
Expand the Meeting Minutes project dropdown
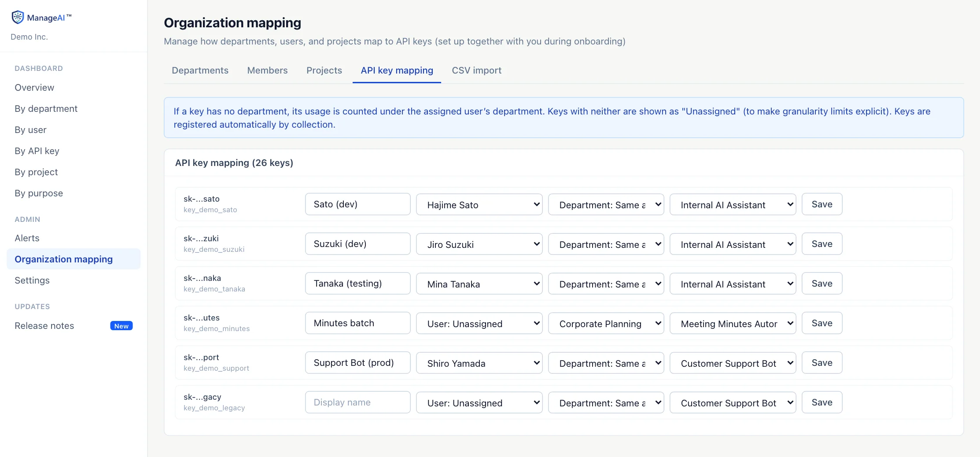coord(733,324)
